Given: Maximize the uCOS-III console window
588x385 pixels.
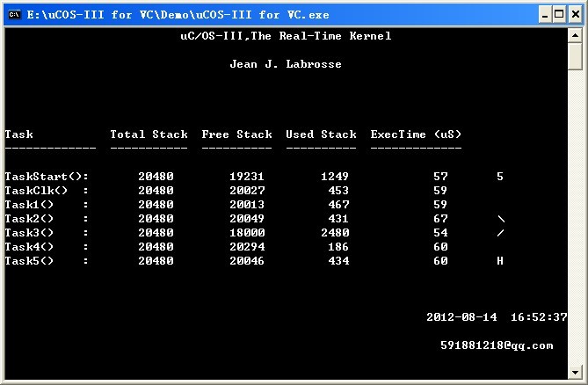Looking at the screenshot, I should coord(559,15).
